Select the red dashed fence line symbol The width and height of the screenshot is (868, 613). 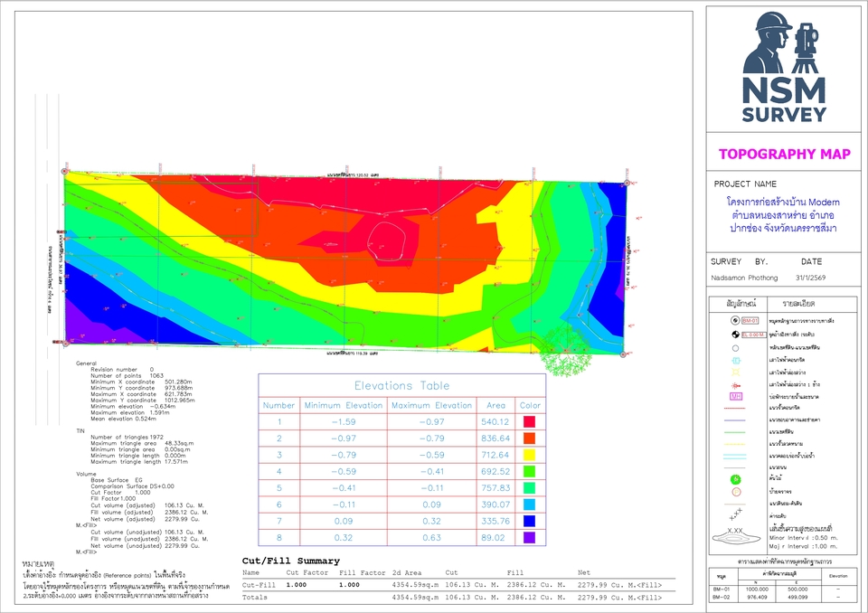pos(734,407)
